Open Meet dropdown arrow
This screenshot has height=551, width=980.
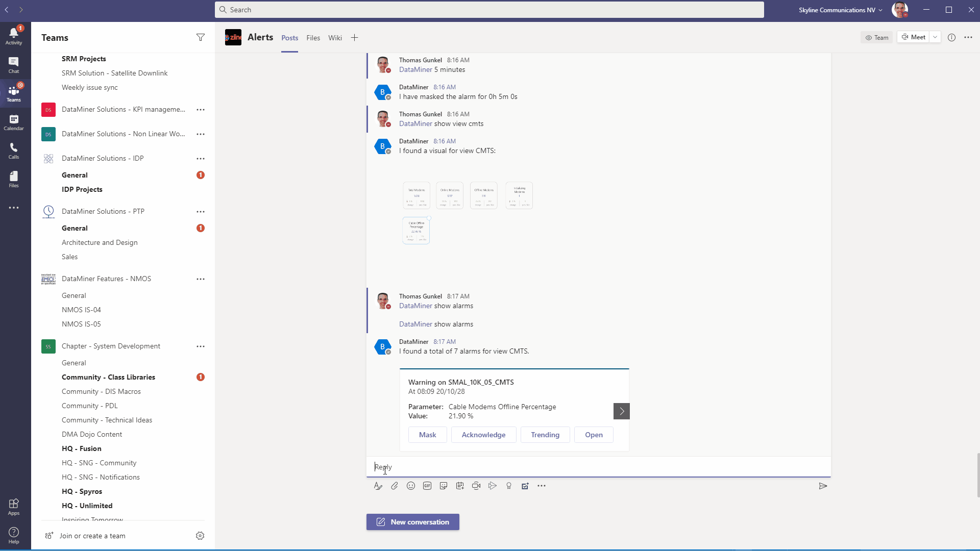[935, 37]
